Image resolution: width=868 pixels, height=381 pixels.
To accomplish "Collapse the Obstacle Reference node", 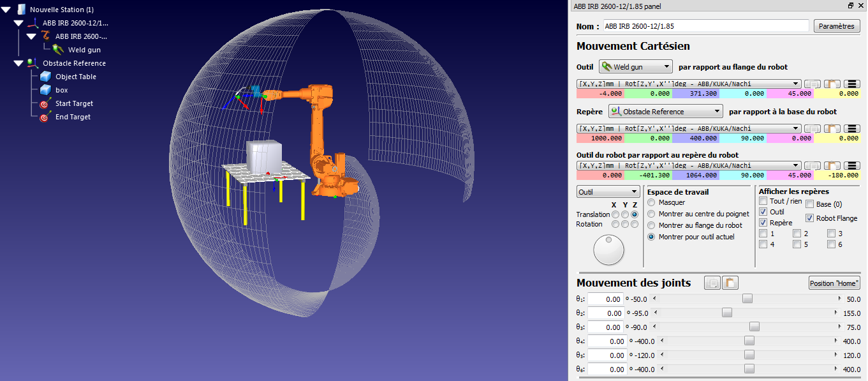I will 18,63.
